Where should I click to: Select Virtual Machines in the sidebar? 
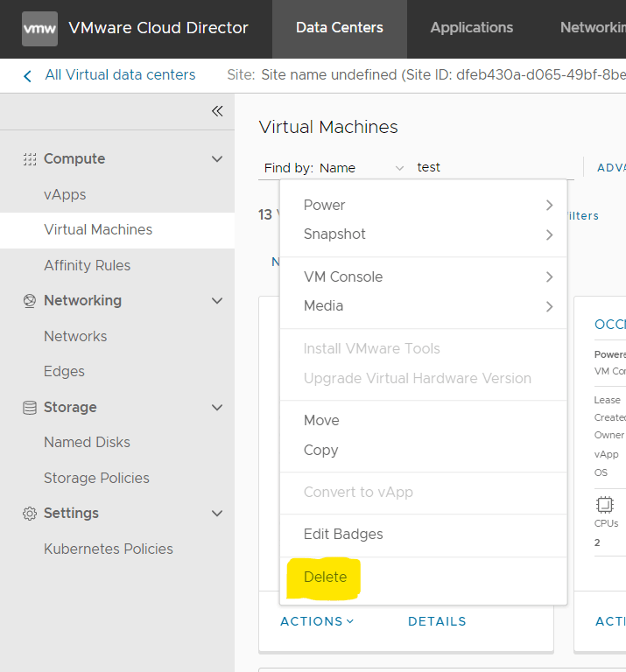(117, 230)
